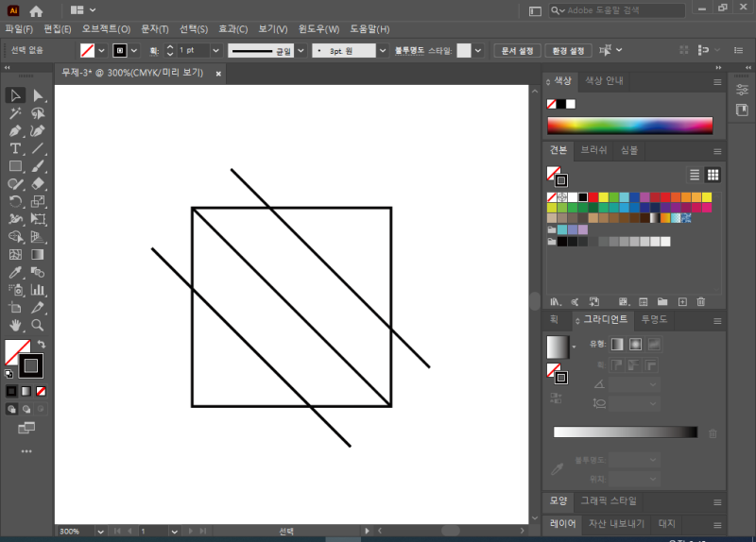Image resolution: width=756 pixels, height=542 pixels.
Task: Close the 무제-3 document tab
Action: (218, 74)
